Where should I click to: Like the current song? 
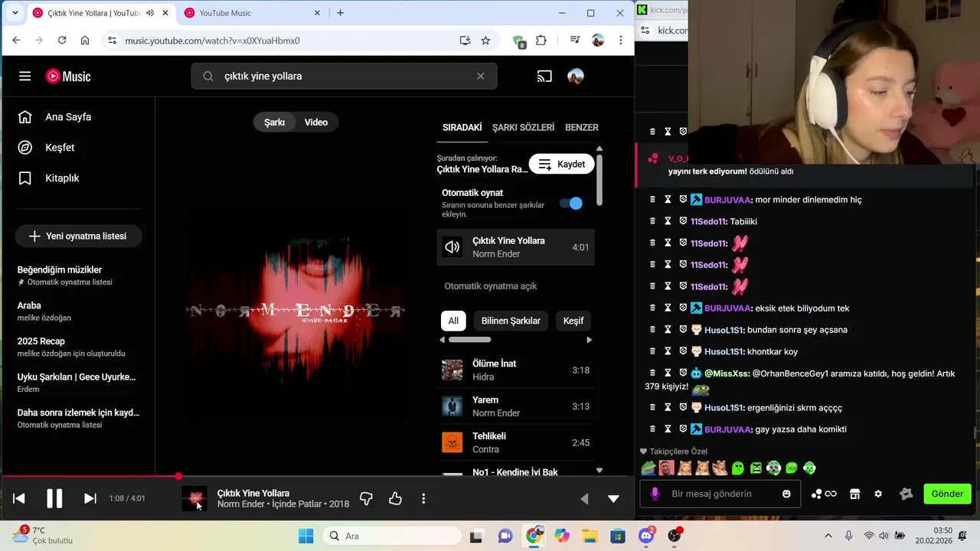395,498
